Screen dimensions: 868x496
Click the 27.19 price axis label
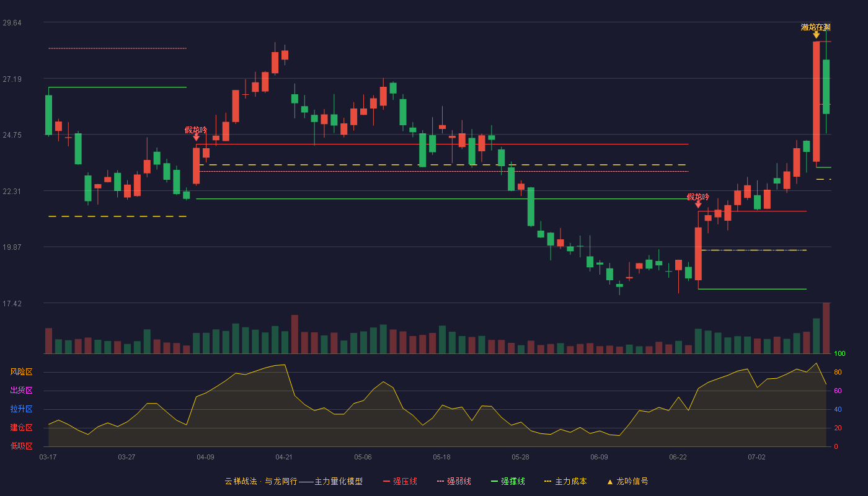(12, 79)
